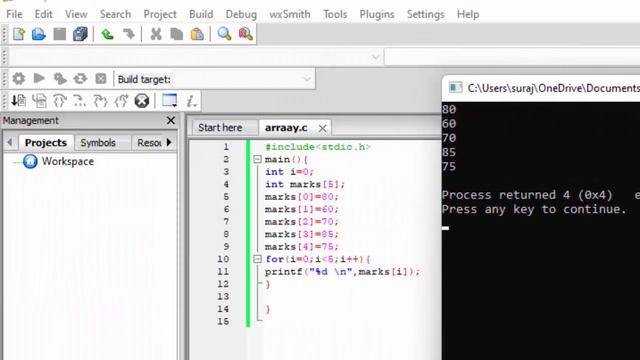Click 'marks[3]=85;' code line
Screen dimensions: 640x360
(x=302, y=234)
